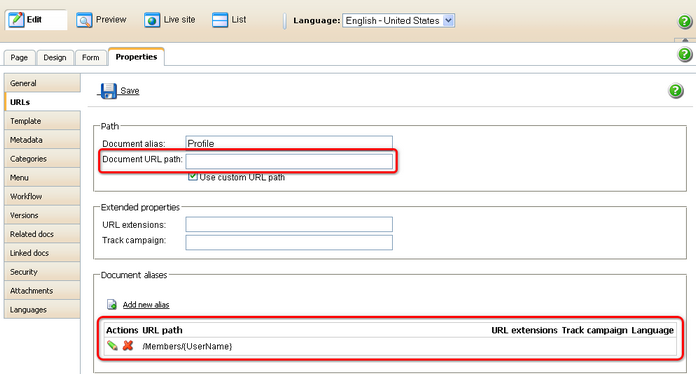
Task: Open help icon beside the Properties tab row
Action: point(685,54)
